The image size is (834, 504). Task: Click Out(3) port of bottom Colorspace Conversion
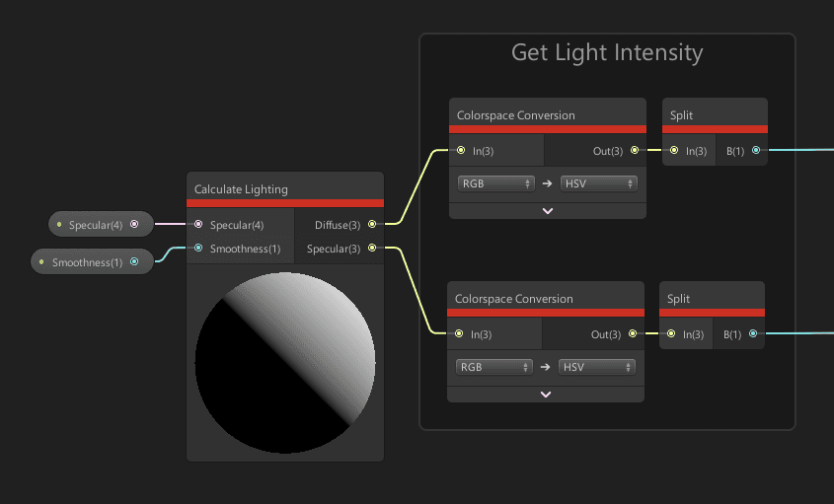[633, 334]
